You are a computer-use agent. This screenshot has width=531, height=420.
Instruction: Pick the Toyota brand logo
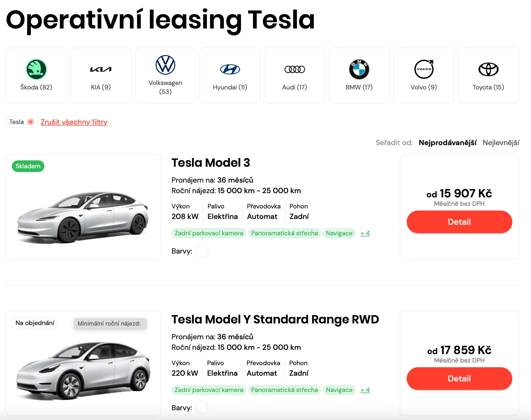pyautogui.click(x=488, y=69)
